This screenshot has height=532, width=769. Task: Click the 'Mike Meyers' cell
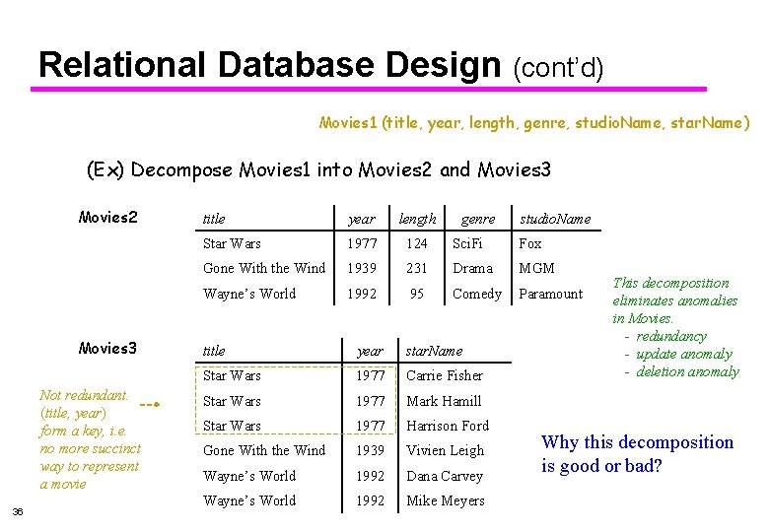pos(446,500)
